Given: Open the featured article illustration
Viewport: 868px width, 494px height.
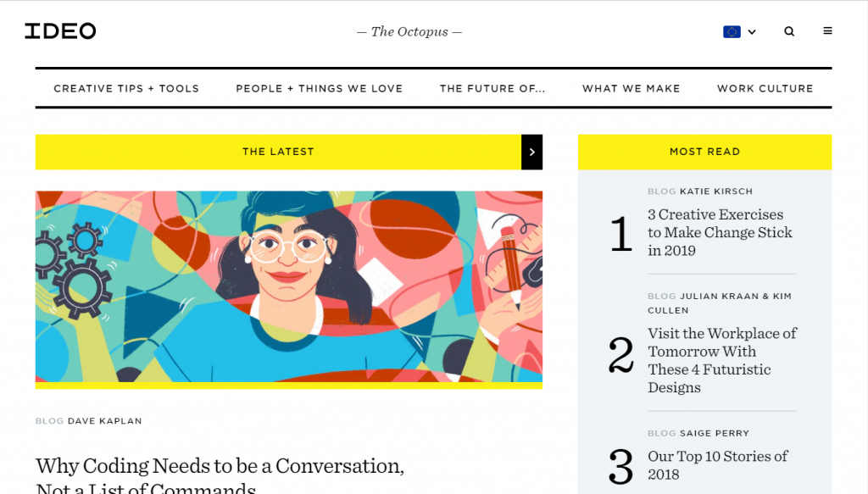Looking at the screenshot, I should point(288,286).
